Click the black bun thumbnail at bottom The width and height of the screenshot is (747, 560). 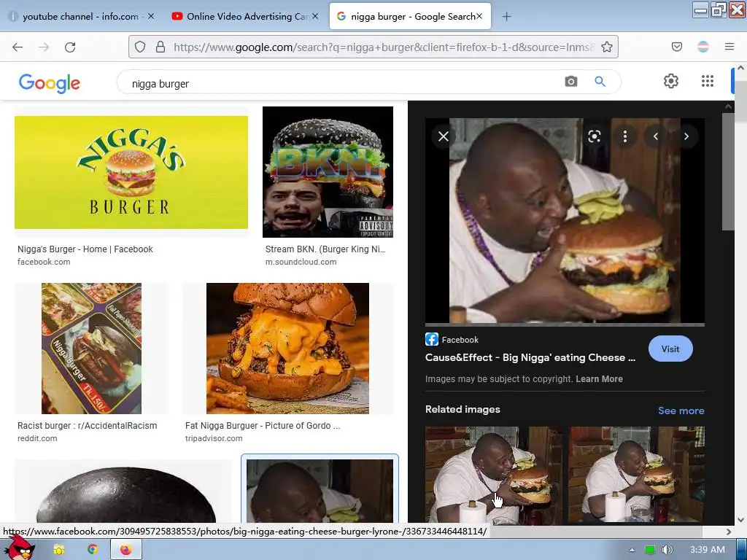pos(123,491)
